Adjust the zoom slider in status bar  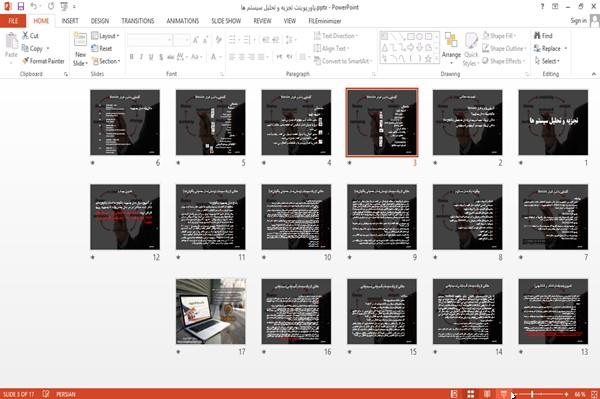pyautogui.click(x=532, y=394)
